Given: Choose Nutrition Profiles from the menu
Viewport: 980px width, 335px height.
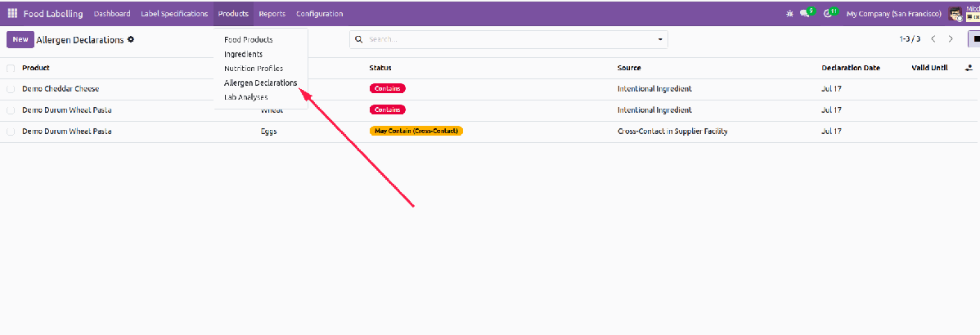Looking at the screenshot, I should tap(253, 68).
